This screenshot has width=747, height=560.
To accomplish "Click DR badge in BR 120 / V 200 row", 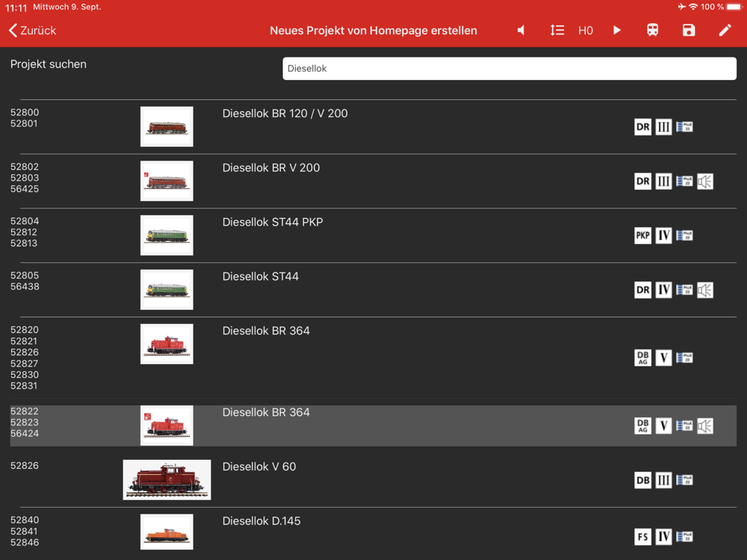I will pyautogui.click(x=642, y=127).
